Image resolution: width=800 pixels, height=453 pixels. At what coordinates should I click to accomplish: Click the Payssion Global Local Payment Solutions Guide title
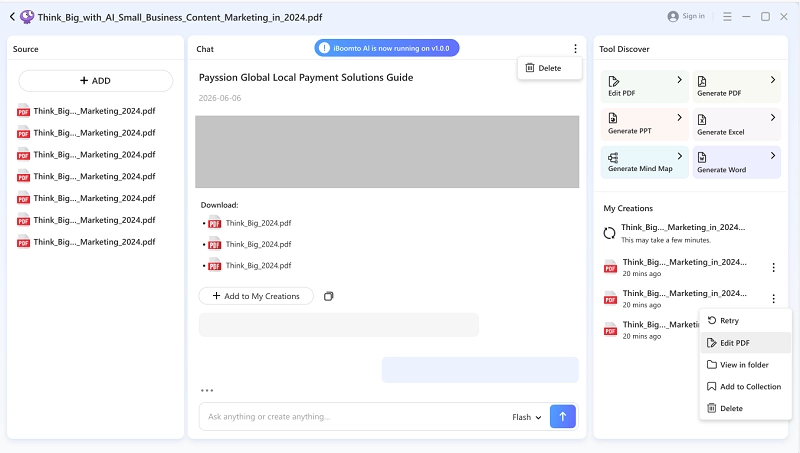click(x=306, y=78)
